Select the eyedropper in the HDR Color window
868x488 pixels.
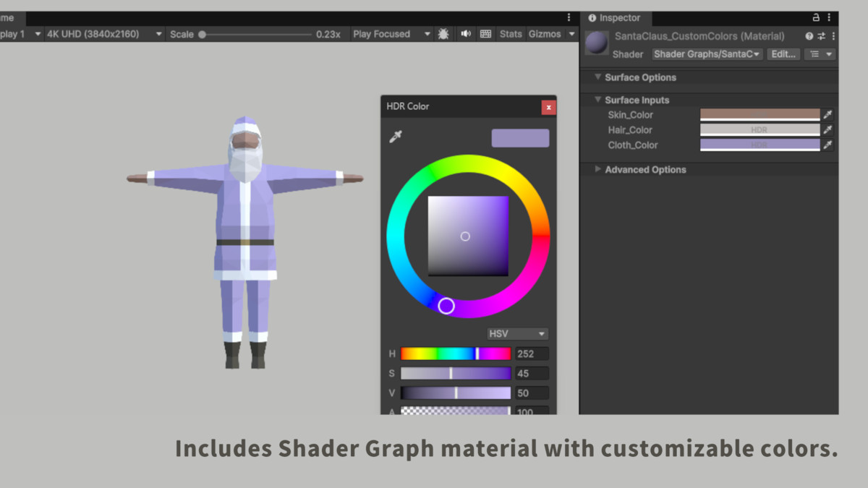point(395,135)
